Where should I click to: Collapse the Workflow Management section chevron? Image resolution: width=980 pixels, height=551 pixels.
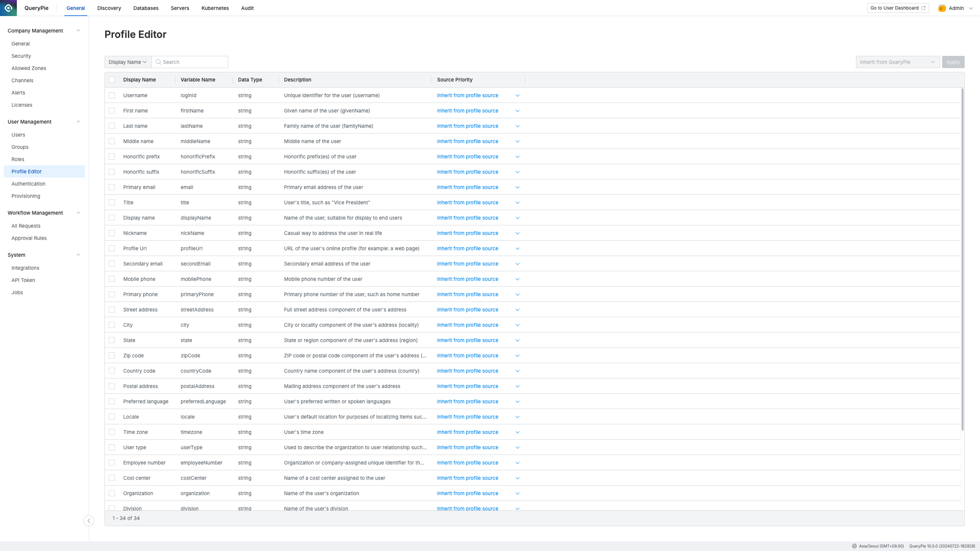click(x=78, y=213)
